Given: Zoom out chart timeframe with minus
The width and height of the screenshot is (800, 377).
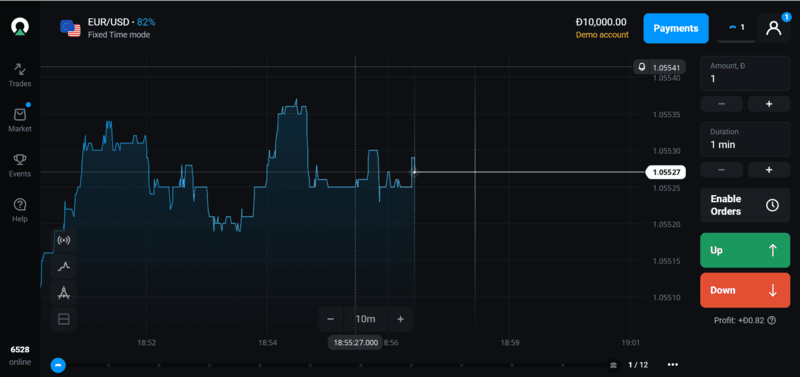Looking at the screenshot, I should tap(331, 319).
